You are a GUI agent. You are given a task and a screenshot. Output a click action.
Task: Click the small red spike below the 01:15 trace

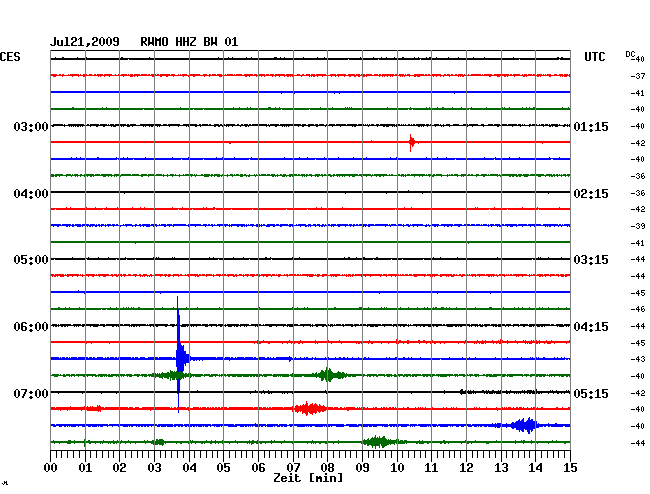tap(412, 143)
